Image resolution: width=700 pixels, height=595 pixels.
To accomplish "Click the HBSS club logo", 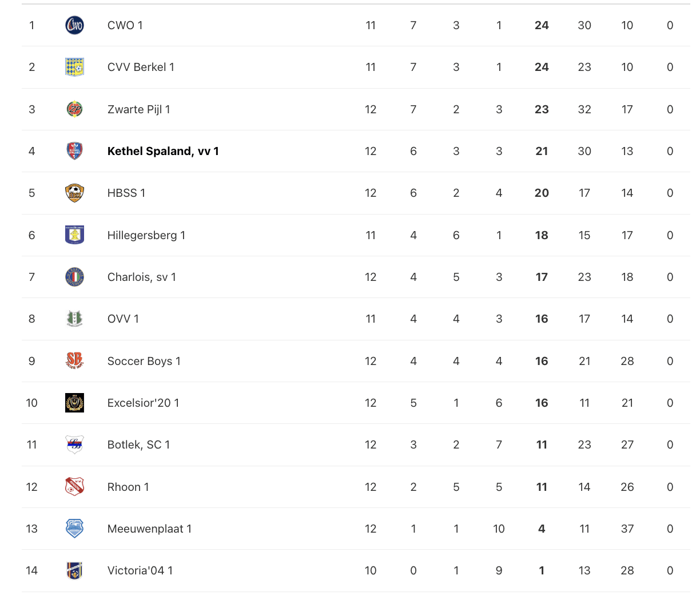I will point(74,193).
